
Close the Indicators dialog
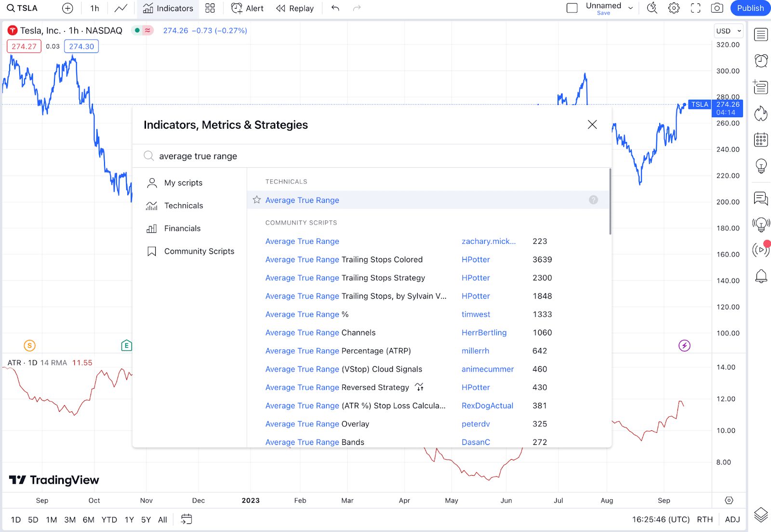(x=592, y=125)
